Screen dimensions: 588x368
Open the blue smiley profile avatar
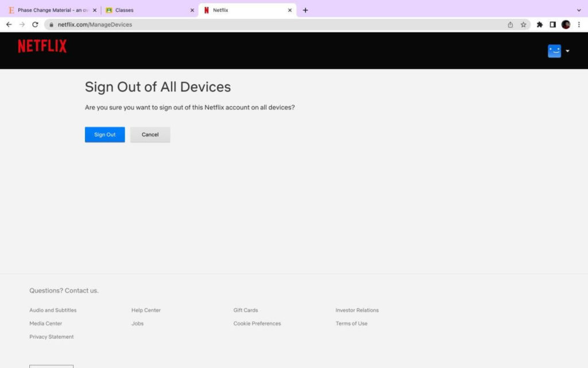point(554,51)
